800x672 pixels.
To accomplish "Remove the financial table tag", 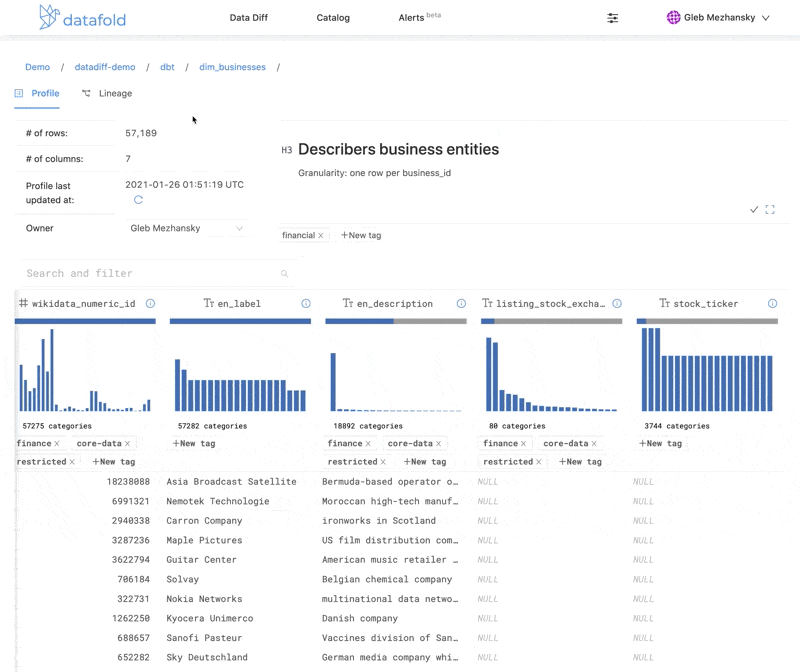I will [320, 235].
